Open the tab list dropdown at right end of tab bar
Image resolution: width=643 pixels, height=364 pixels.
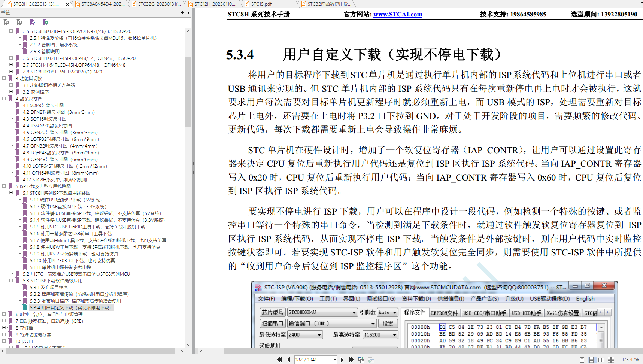coord(641,3)
